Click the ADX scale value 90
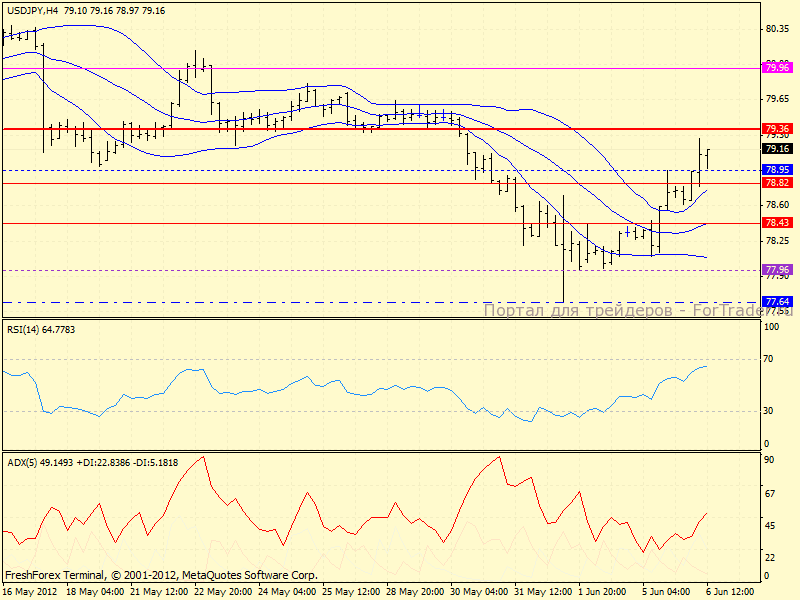This screenshot has height=600, width=800. [769, 460]
